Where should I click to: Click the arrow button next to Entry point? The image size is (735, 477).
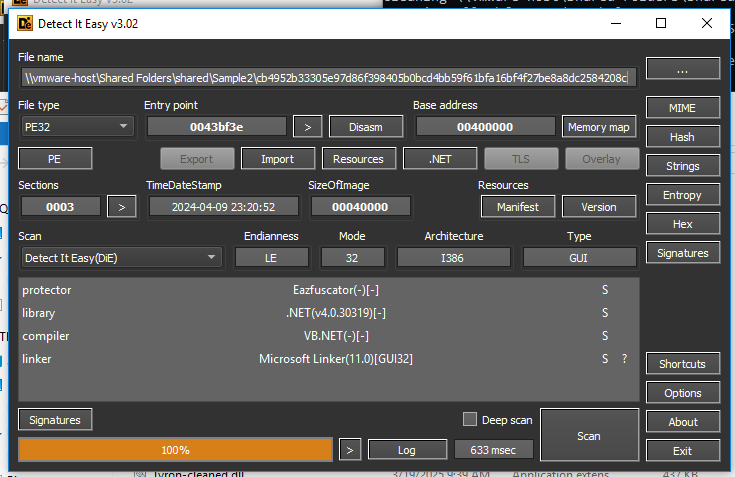click(x=308, y=127)
